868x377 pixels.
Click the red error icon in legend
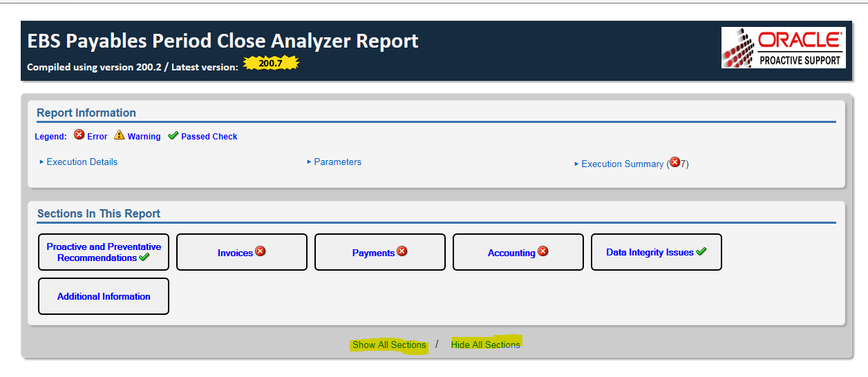point(79,135)
